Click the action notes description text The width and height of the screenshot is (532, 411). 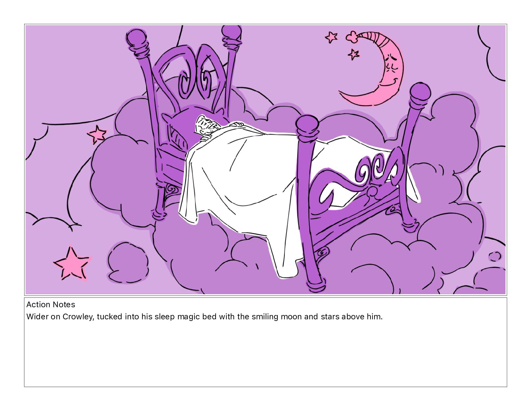[205, 317]
